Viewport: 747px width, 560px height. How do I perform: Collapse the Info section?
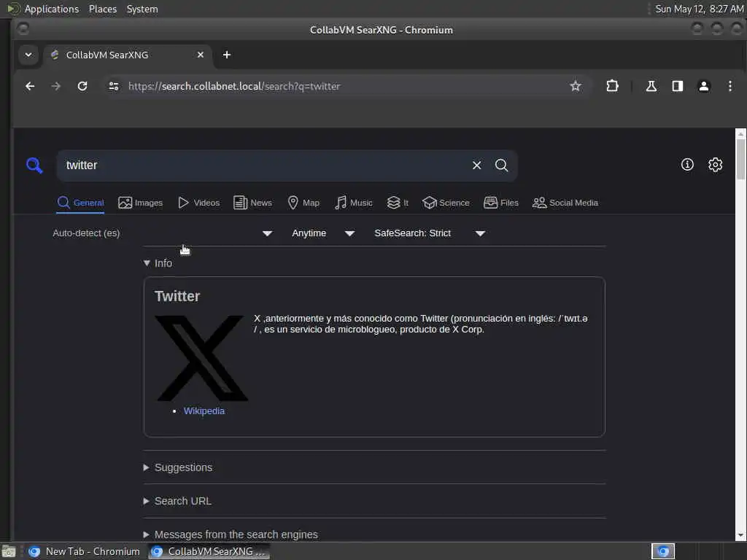coord(158,263)
